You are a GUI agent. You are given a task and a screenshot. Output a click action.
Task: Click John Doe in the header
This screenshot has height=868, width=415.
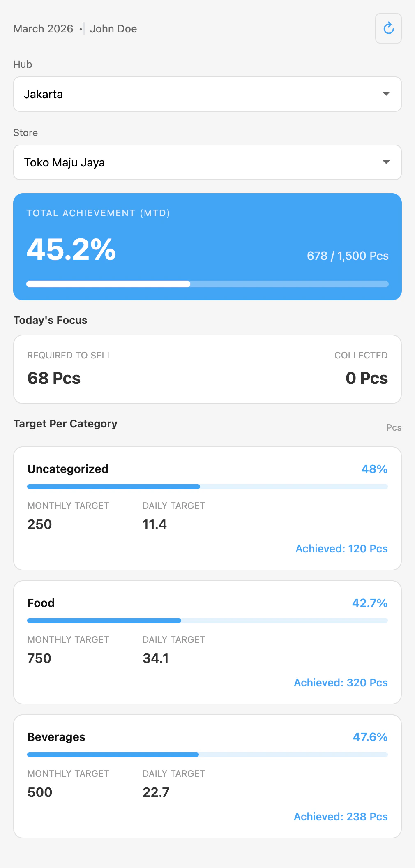(x=113, y=28)
